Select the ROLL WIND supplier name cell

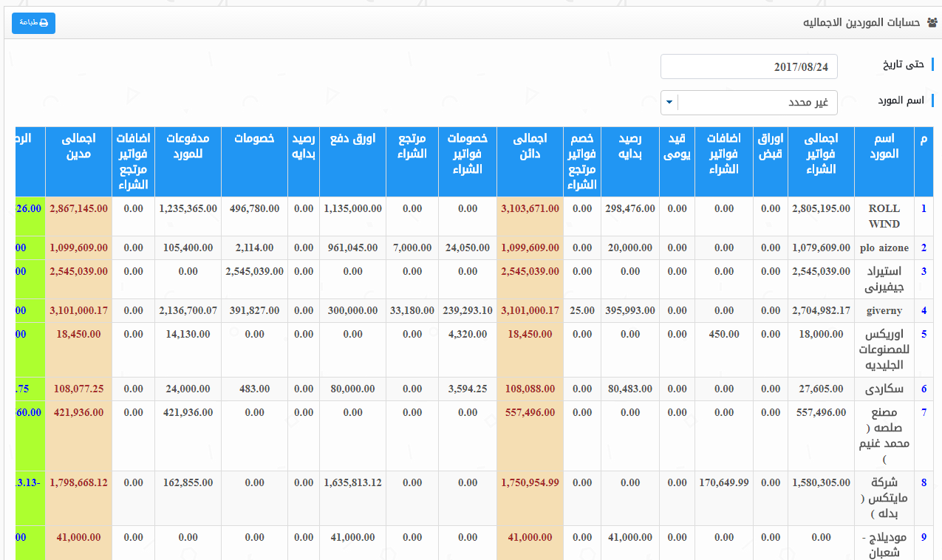(884, 216)
